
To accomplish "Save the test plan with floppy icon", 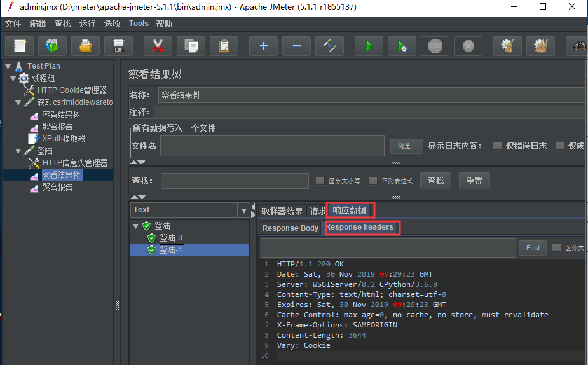I will click(118, 46).
